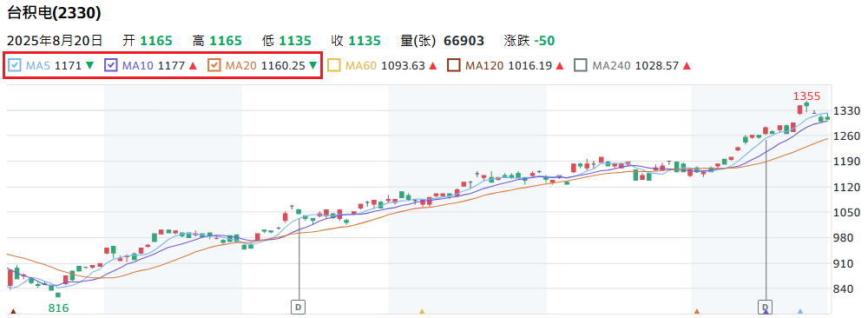
Task: Click the green 816 lowest price label
Action: coord(59,308)
